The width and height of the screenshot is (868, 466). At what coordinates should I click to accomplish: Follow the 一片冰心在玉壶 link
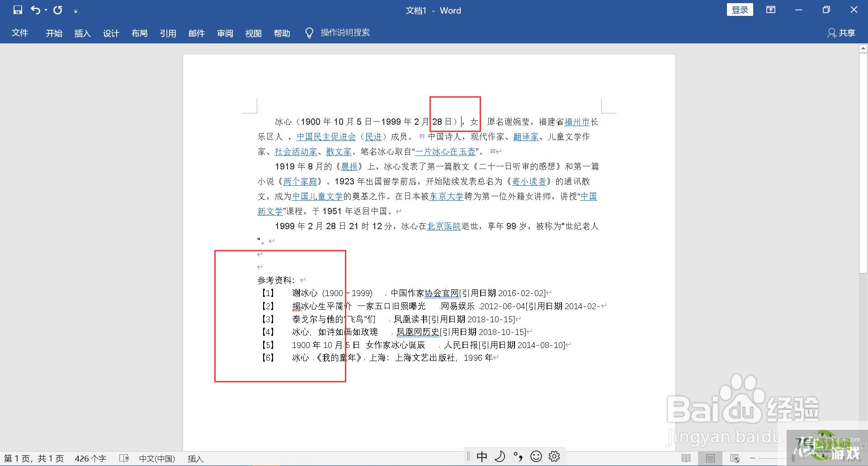pyautogui.click(x=445, y=151)
